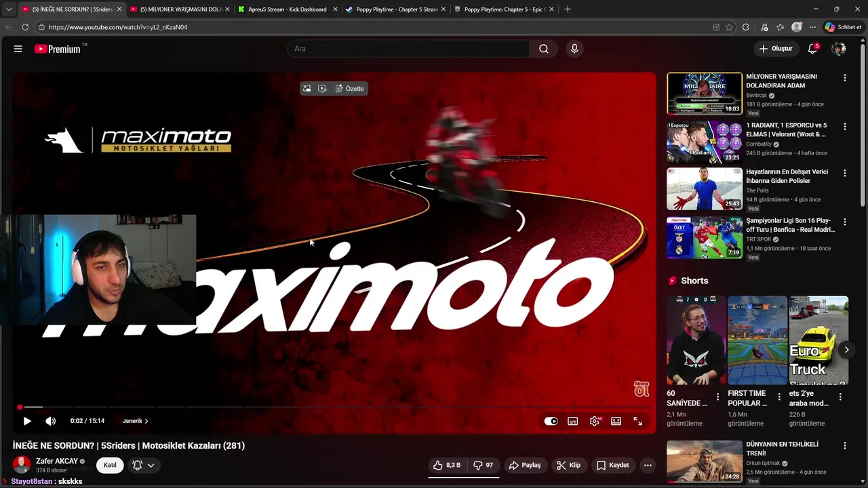868x488 pixels.
Task: Open the Edge browser profile avatar
Action: click(797, 27)
